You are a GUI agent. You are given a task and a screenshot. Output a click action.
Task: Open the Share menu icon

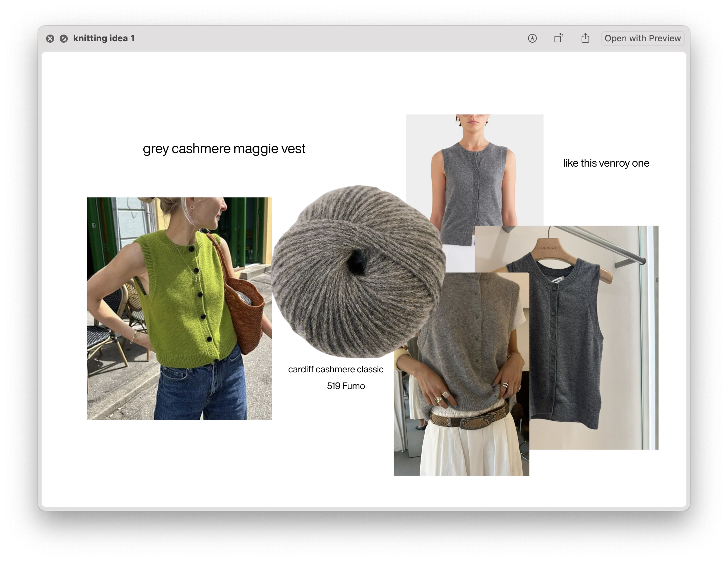coord(585,38)
